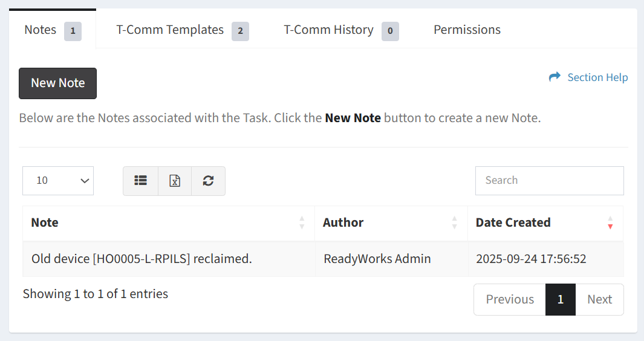Screen dimensions: 644x341
Task: Focus the Search input field
Action: click(549, 181)
